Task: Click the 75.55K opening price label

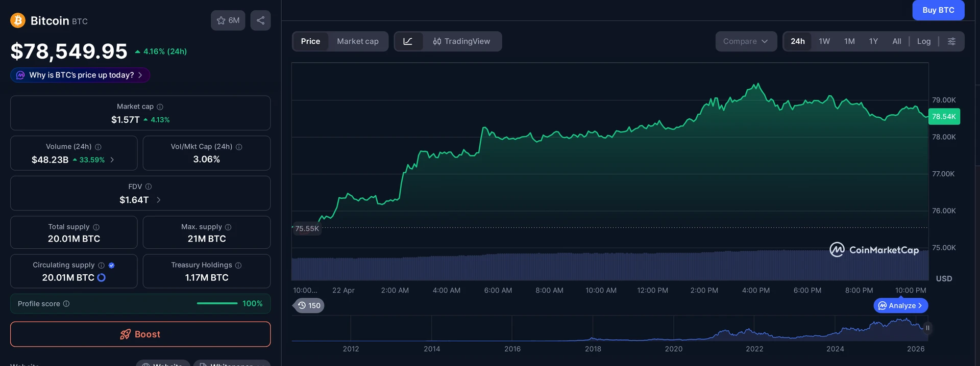Action: pyautogui.click(x=307, y=228)
